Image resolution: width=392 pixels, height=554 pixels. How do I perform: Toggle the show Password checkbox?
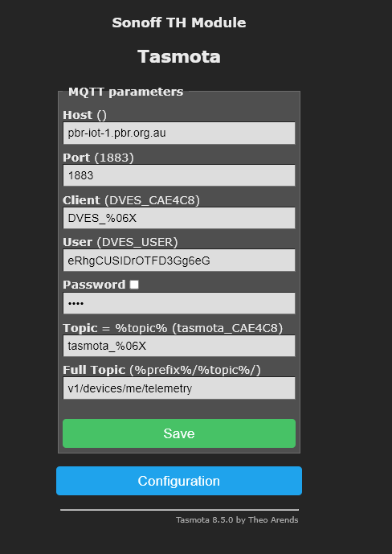(134, 285)
